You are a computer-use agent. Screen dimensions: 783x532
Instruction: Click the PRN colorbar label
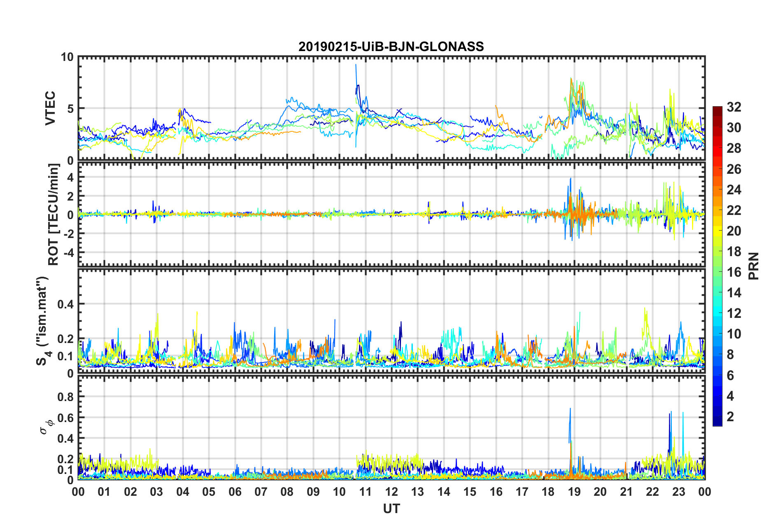pyautogui.click(x=754, y=266)
